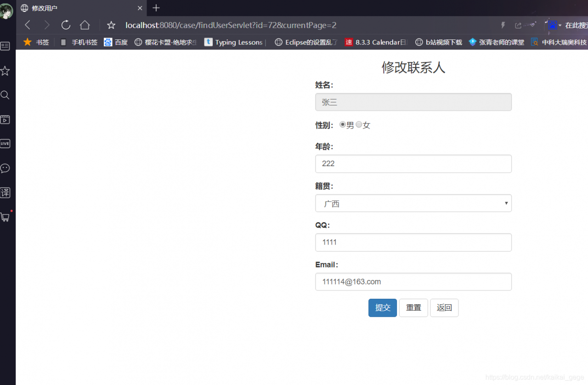Screen dimensions: 588x385
Task: Open a new tab with the plus button
Action: (x=155, y=8)
